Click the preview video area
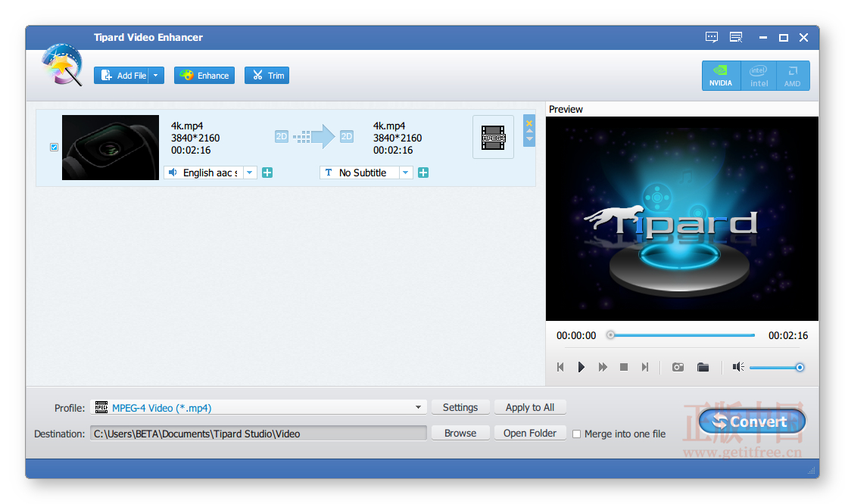 tap(682, 219)
